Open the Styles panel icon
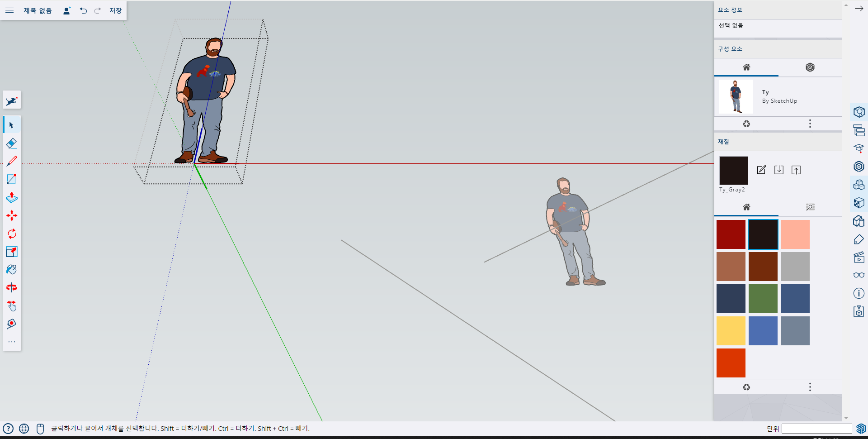This screenshot has height=439, width=868. [859, 221]
